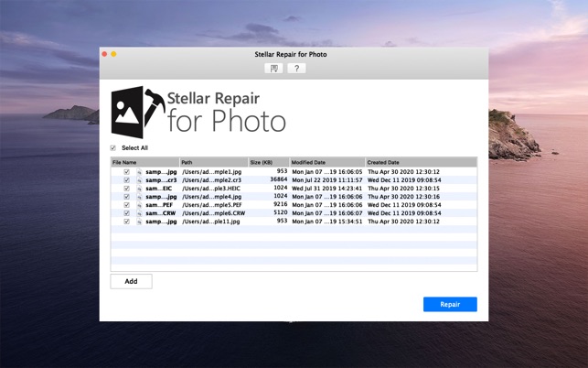Image resolution: width=588 pixels, height=368 pixels.
Task: Click the file name sam...EIC
Action: coord(158,189)
